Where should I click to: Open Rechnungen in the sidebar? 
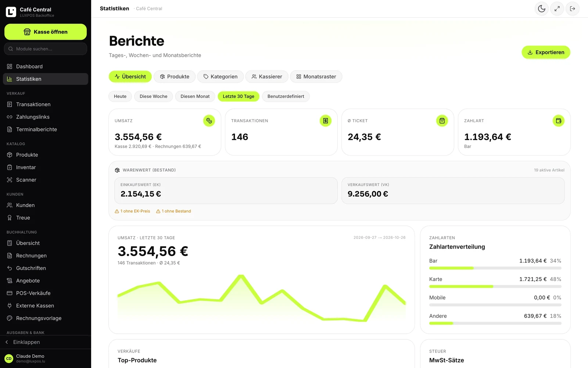[46, 256]
